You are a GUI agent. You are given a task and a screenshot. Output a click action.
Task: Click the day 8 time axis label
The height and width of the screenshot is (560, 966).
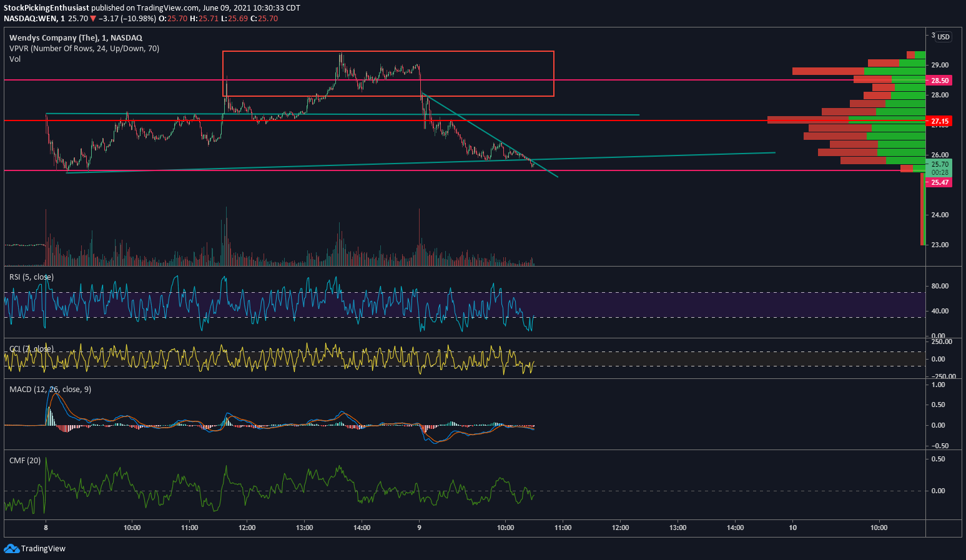coord(46,528)
